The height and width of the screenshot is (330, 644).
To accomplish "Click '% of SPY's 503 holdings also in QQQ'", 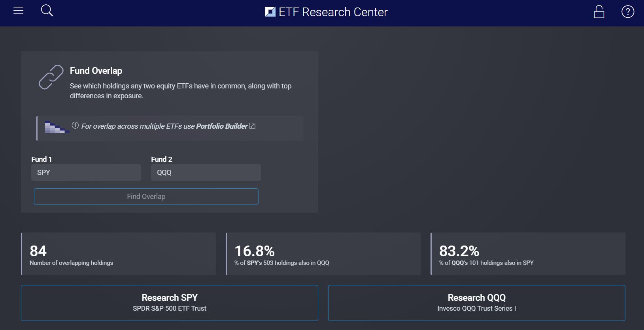I will coord(282,263).
